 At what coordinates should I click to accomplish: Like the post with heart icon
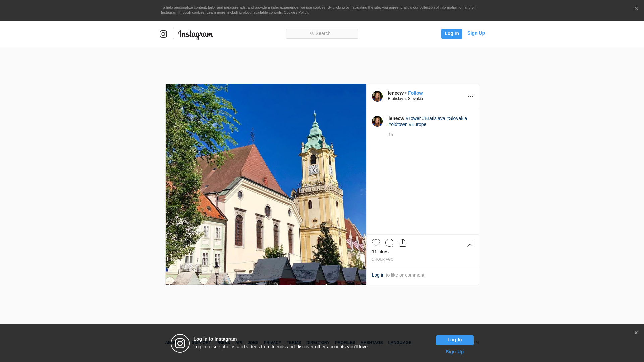coord(376,243)
